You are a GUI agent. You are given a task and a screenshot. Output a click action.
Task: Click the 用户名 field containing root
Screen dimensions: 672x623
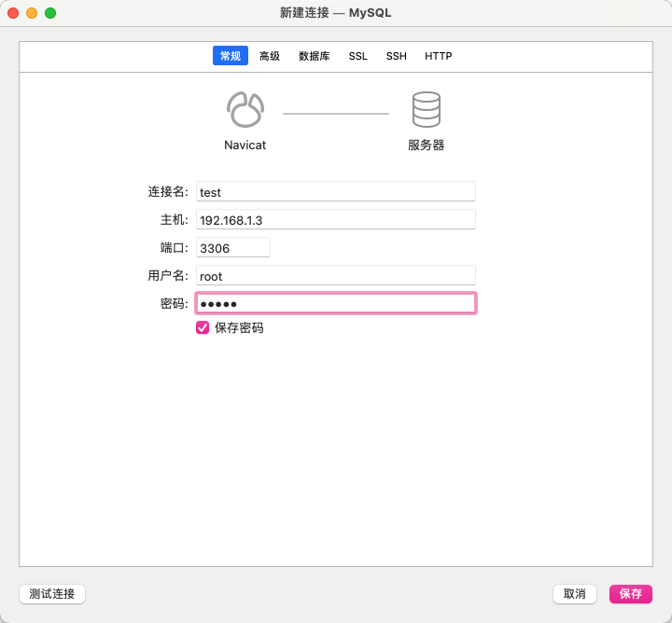click(x=336, y=275)
